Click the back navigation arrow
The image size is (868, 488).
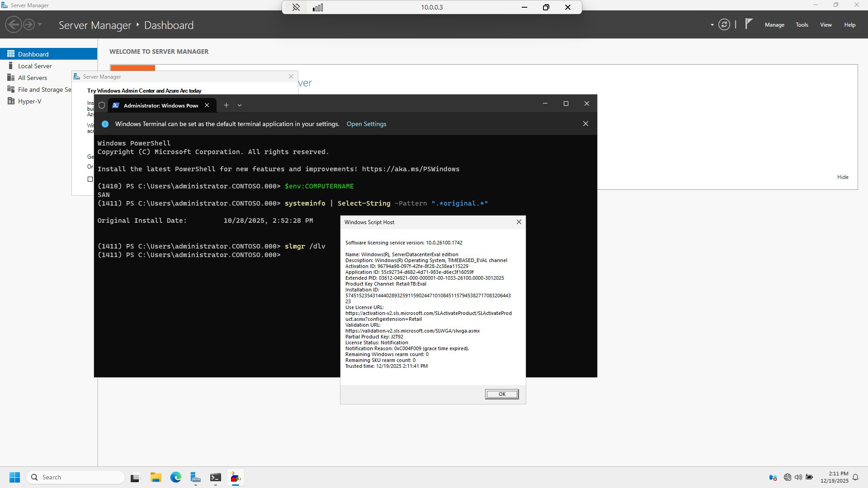point(14,25)
